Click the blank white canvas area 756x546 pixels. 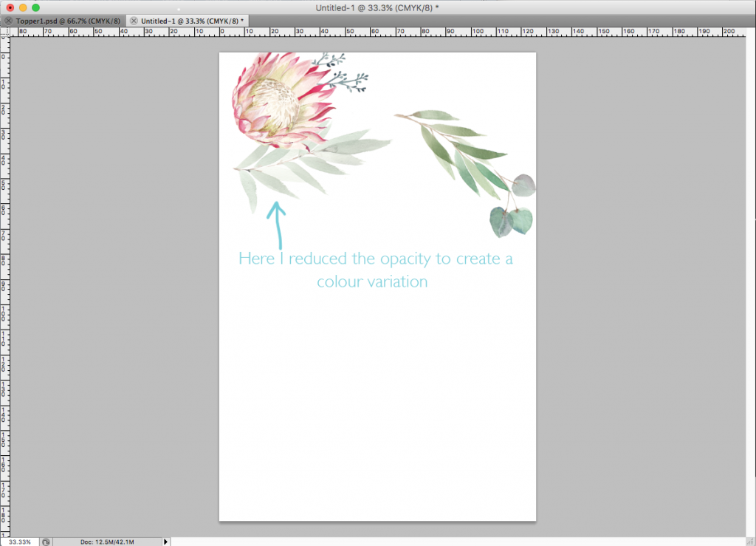tap(377, 406)
